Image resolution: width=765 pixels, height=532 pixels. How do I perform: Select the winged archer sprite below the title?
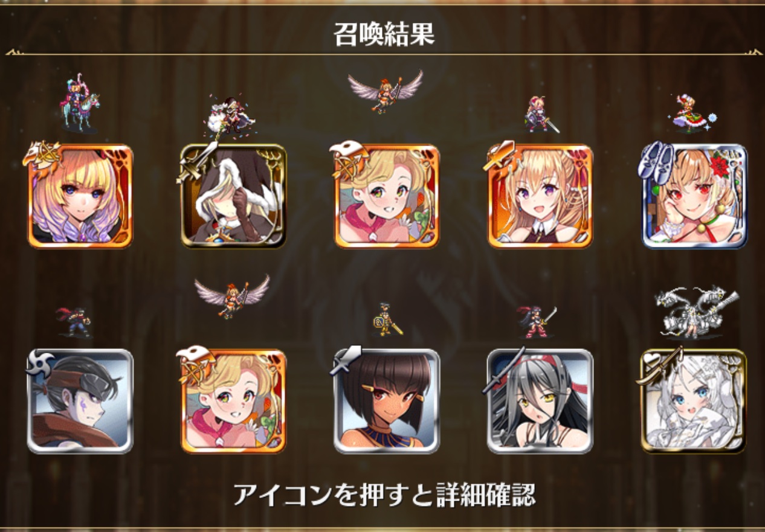point(386,92)
